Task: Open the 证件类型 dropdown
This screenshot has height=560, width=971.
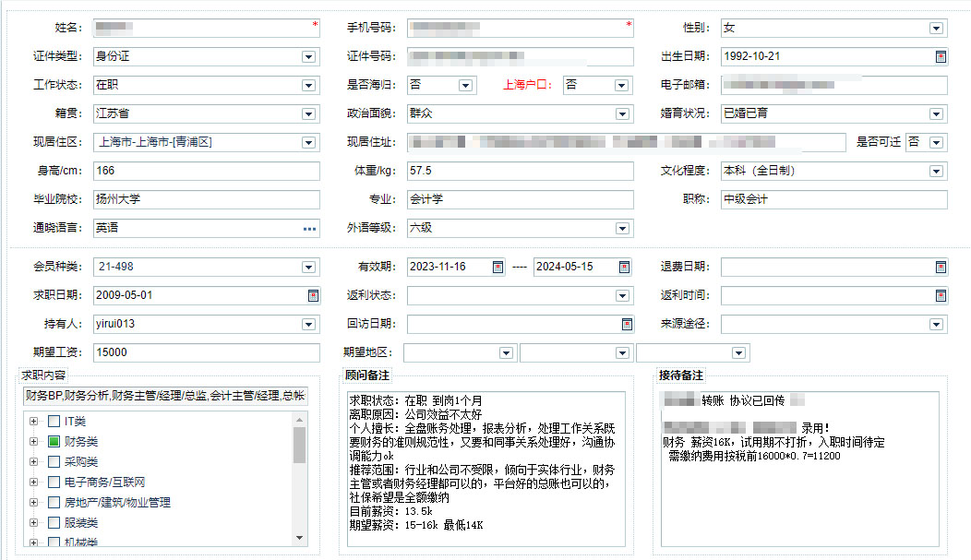Action: 308,57
